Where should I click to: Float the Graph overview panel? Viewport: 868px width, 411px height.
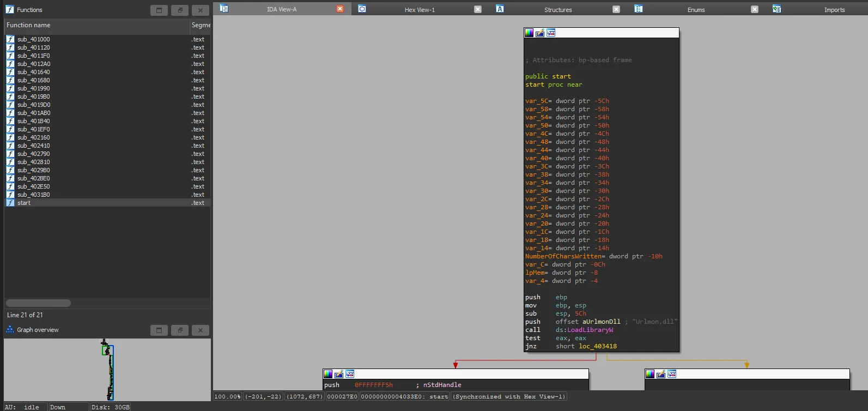[180, 330]
